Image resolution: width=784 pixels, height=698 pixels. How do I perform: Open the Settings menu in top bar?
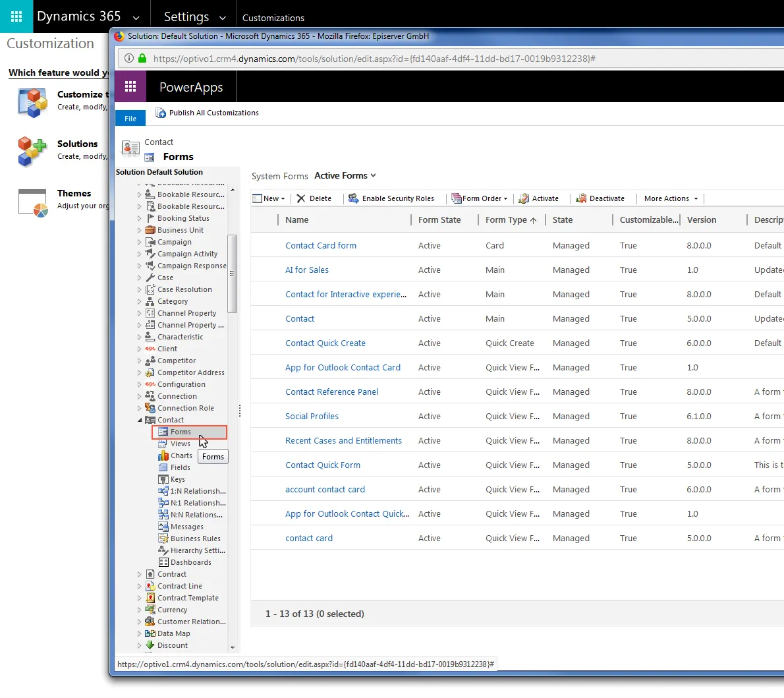pyautogui.click(x=194, y=17)
